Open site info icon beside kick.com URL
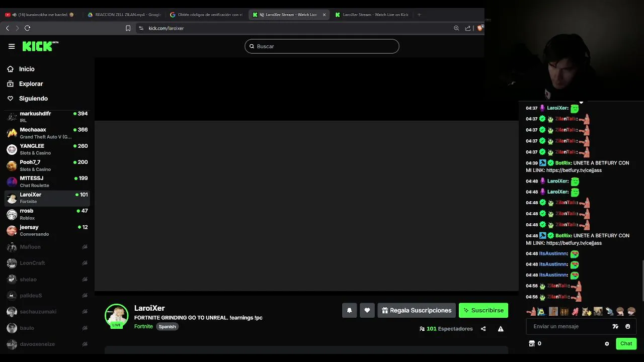This screenshot has width=644, height=362. tap(141, 28)
